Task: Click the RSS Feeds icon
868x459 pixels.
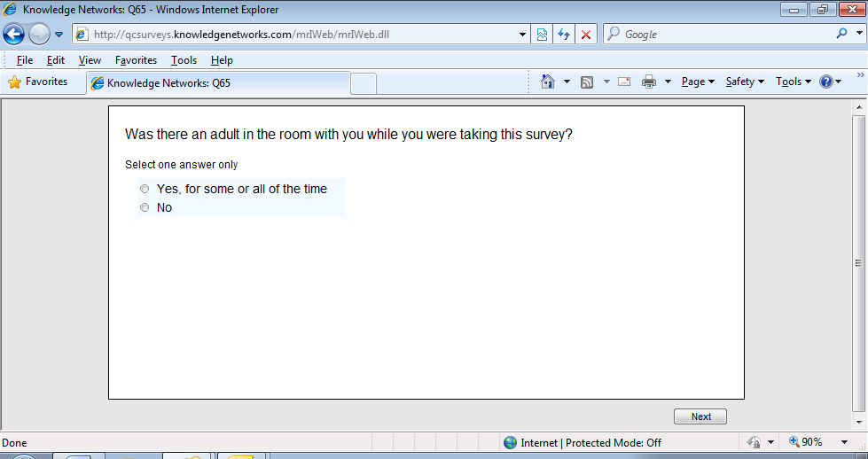Action: (587, 82)
